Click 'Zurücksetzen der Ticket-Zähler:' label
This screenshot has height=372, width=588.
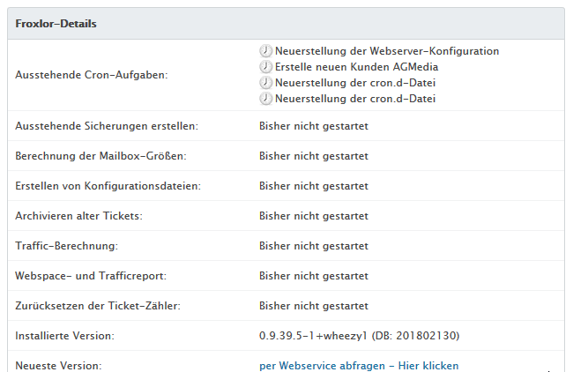pos(98,306)
